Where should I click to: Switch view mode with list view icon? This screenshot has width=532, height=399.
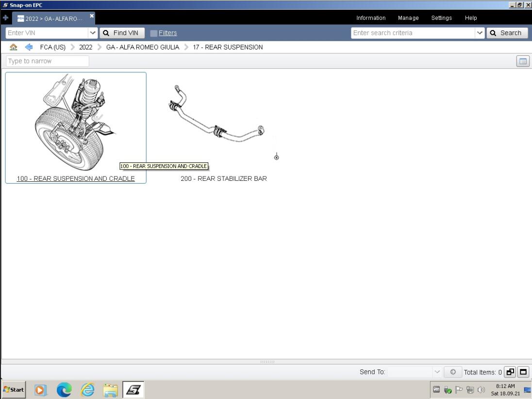point(523,62)
